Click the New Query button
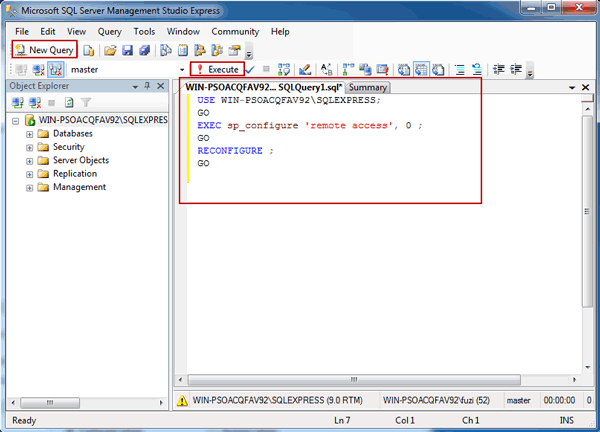 44,50
